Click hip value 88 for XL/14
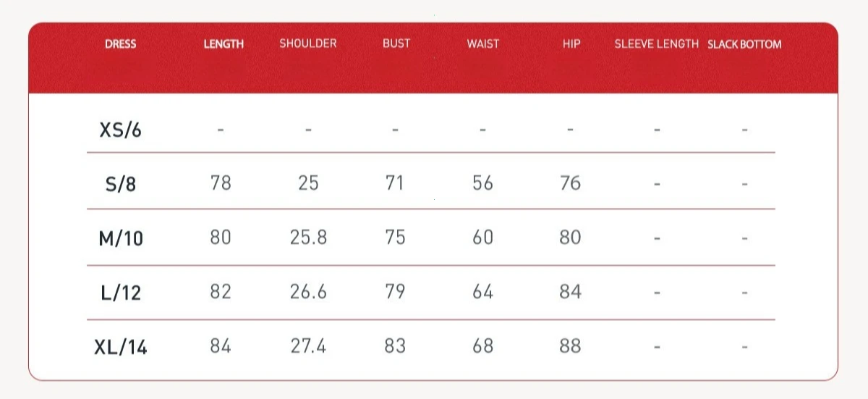 click(570, 346)
